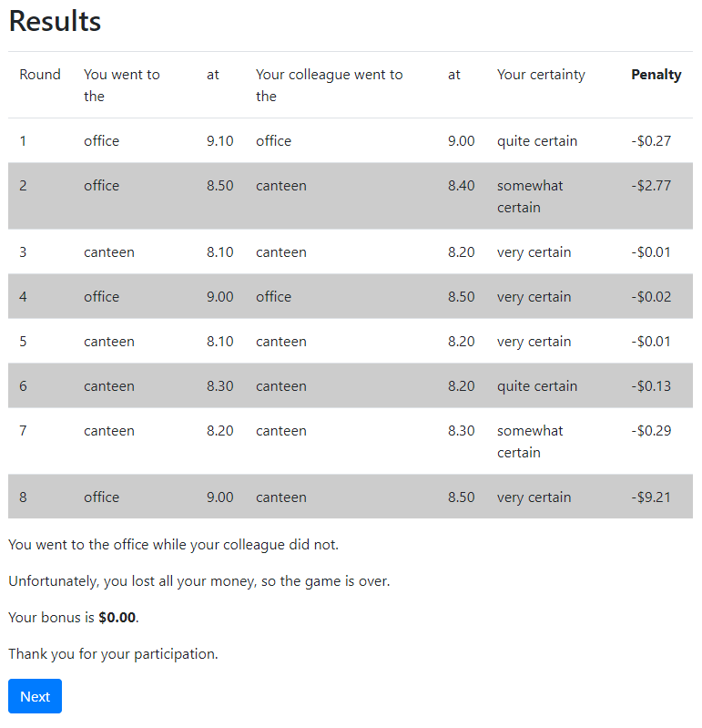Viewport: 702px width, 728px height.
Task: Click the 8.40 colleague time in round 2
Action: coord(461,186)
